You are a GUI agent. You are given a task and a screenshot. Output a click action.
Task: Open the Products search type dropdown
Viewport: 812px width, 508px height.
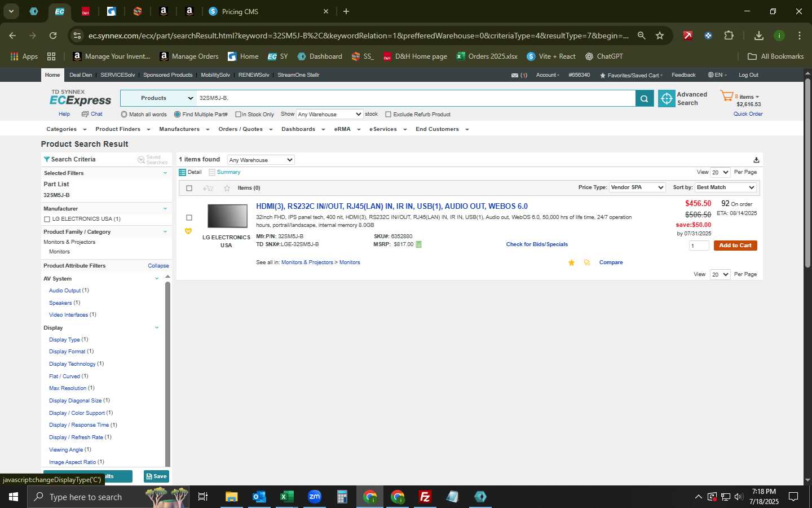(158, 98)
